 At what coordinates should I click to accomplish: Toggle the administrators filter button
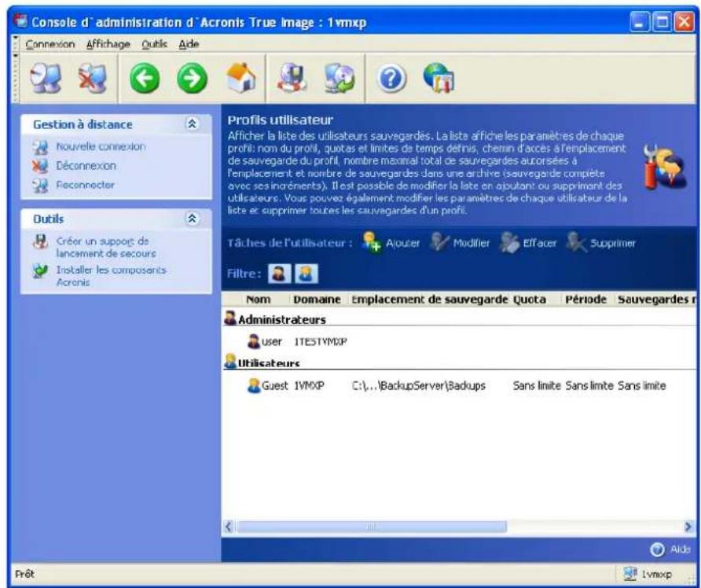pyautogui.click(x=280, y=274)
